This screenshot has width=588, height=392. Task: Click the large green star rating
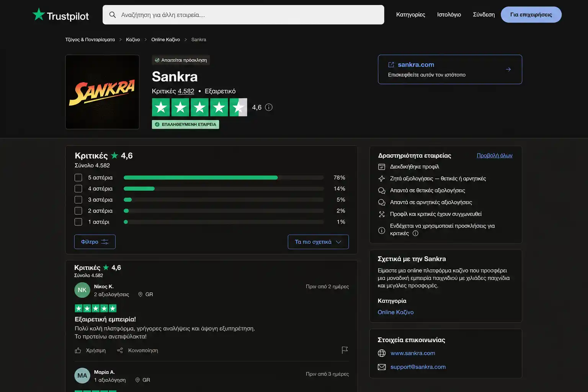click(199, 107)
